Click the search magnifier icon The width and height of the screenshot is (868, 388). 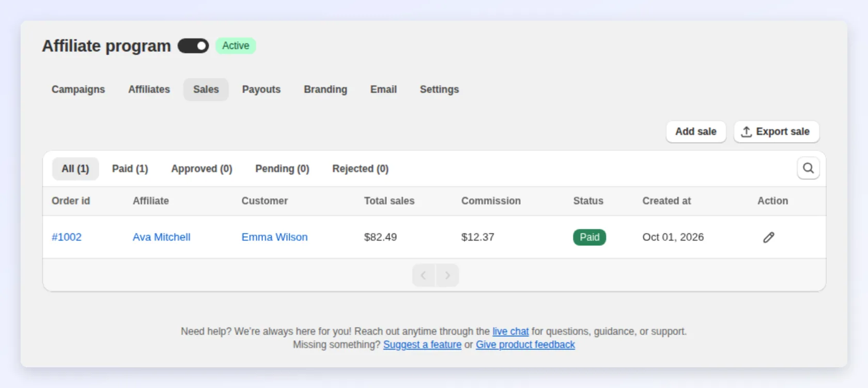808,168
